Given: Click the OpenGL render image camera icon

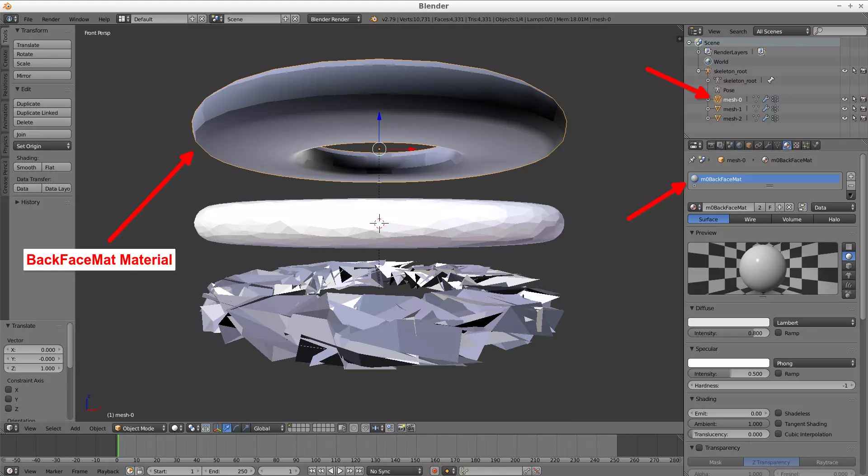Looking at the screenshot, I should click(x=401, y=428).
